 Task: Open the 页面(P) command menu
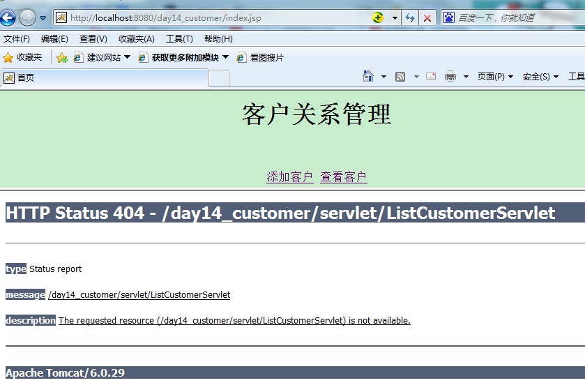point(495,77)
